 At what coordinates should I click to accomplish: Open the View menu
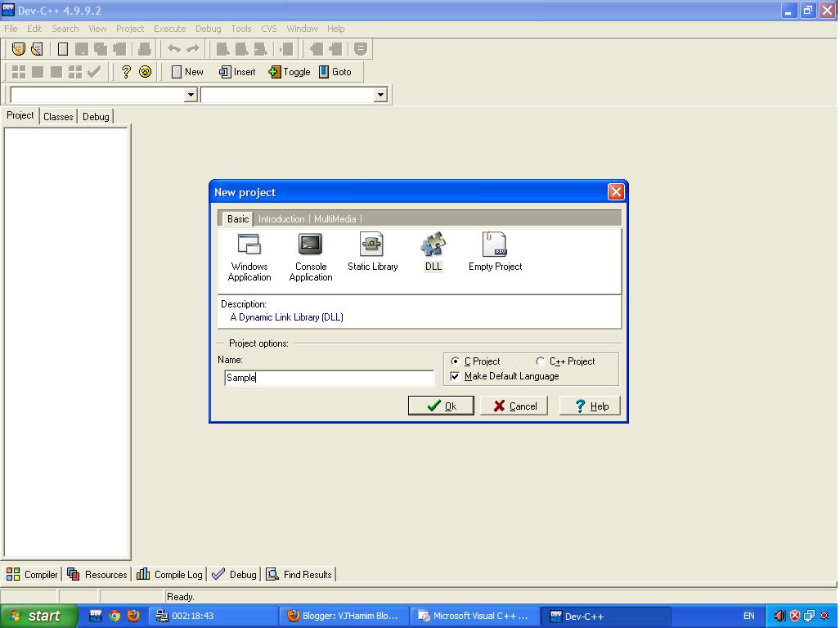[x=97, y=29]
